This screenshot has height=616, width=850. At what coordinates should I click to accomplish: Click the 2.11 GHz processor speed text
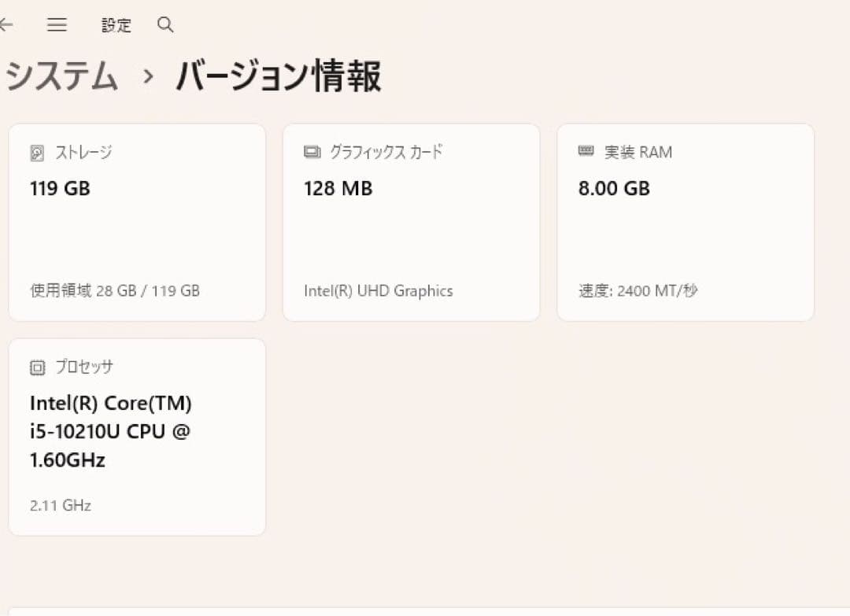point(59,505)
